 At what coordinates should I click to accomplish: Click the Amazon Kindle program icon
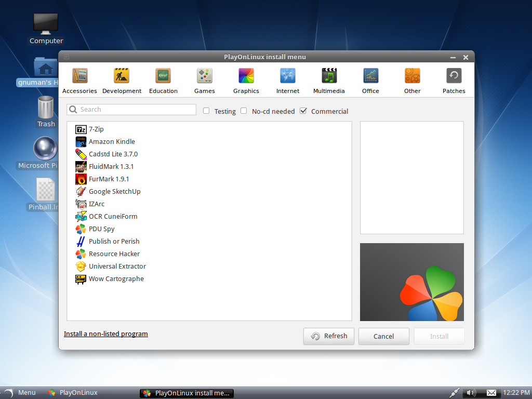(x=81, y=142)
